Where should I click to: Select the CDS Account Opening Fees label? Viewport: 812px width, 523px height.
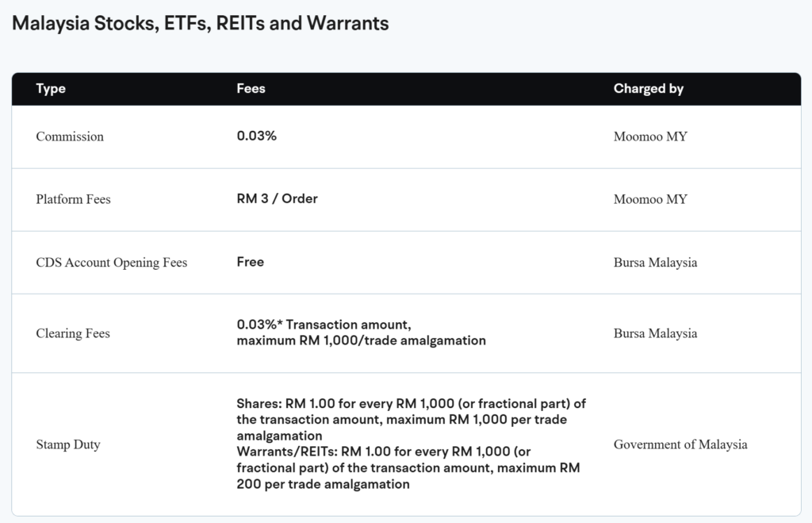tap(112, 262)
